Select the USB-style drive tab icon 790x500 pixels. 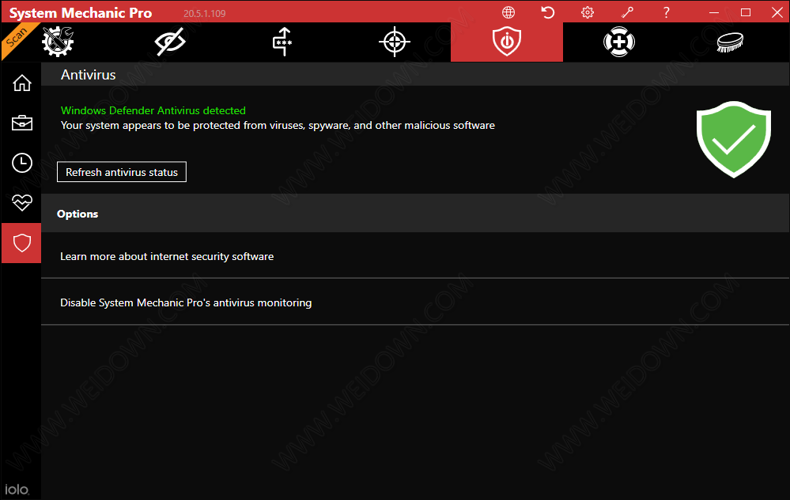[283, 42]
